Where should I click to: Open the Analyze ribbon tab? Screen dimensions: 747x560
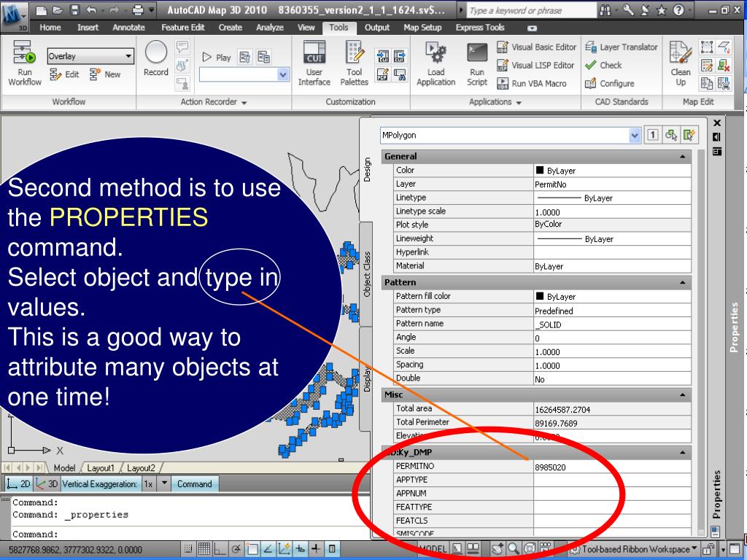pyautogui.click(x=270, y=28)
